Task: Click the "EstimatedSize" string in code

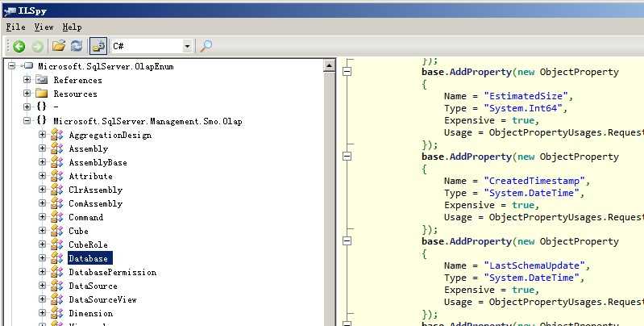Action: [x=526, y=96]
